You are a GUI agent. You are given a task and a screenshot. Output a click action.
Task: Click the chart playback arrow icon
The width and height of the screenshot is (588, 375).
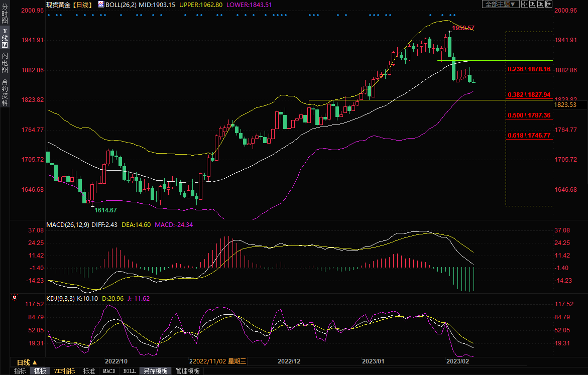point(541,4)
